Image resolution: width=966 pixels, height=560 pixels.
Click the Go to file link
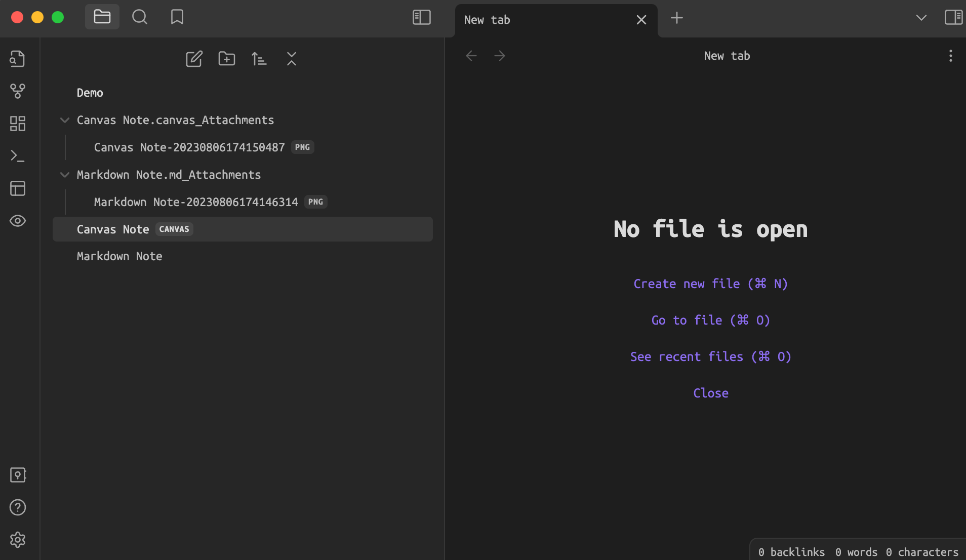coord(710,320)
